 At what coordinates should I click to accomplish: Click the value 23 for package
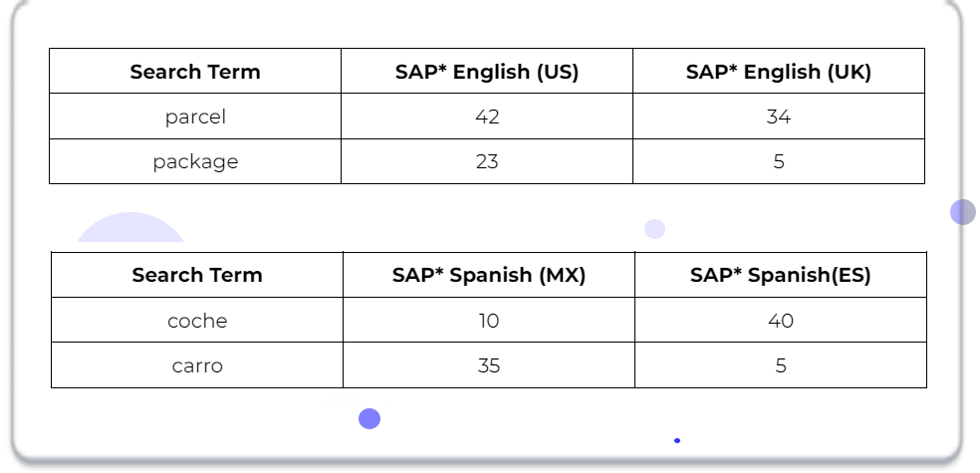(x=487, y=161)
